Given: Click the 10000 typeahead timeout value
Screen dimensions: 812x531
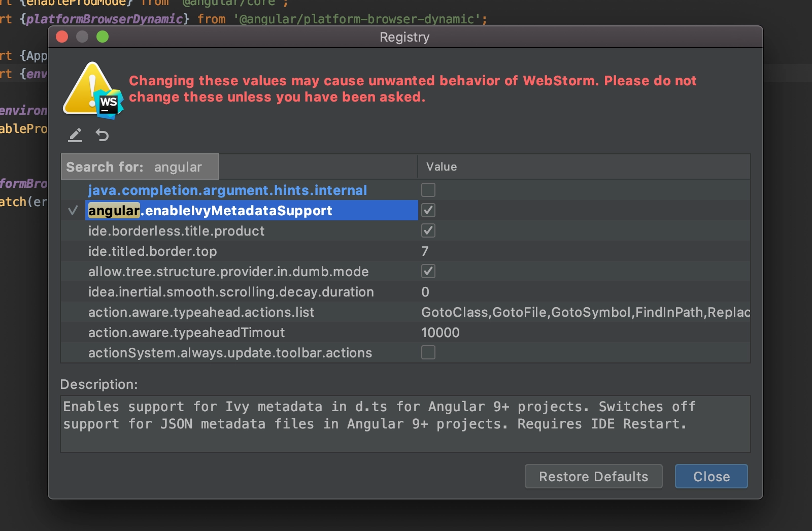Looking at the screenshot, I should pos(440,332).
